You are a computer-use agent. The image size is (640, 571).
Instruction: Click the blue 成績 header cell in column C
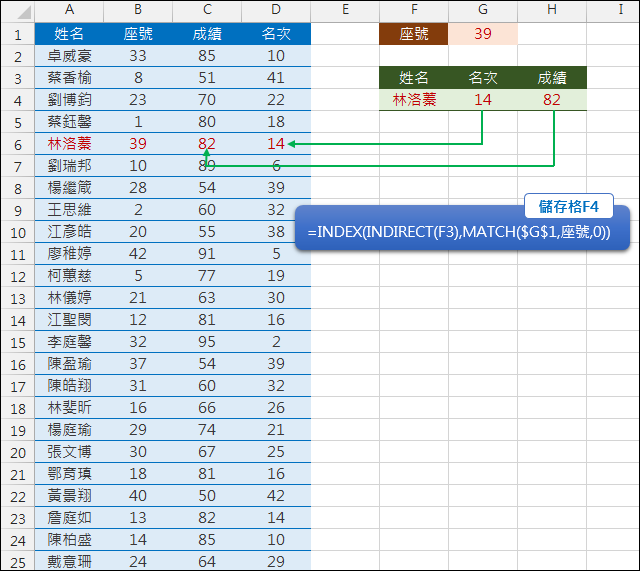[207, 34]
